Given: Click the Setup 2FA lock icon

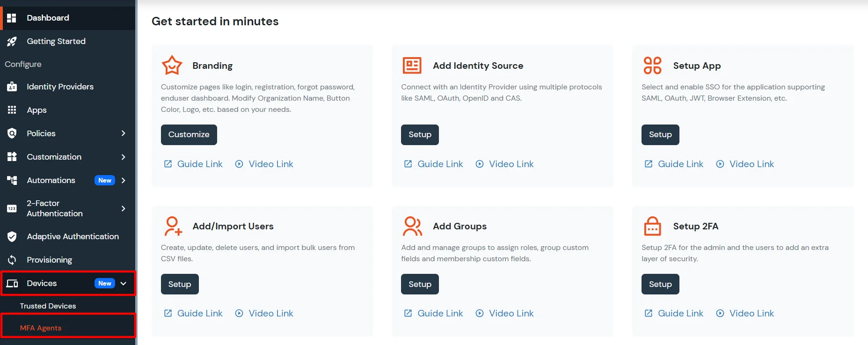Looking at the screenshot, I should pos(652,226).
